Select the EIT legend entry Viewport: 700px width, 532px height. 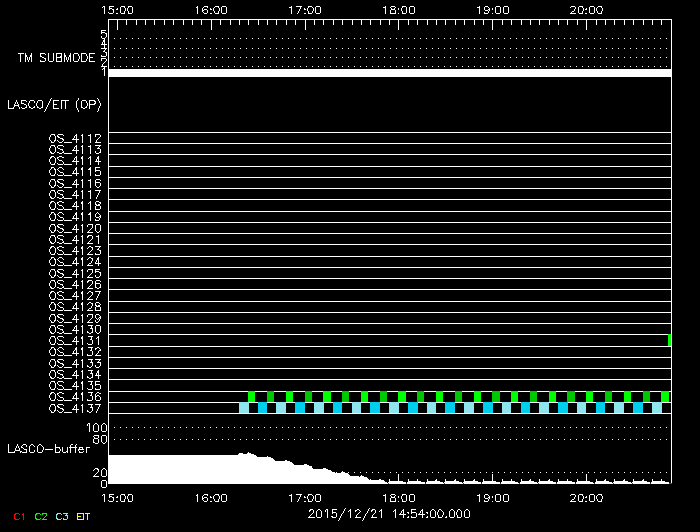click(84, 516)
